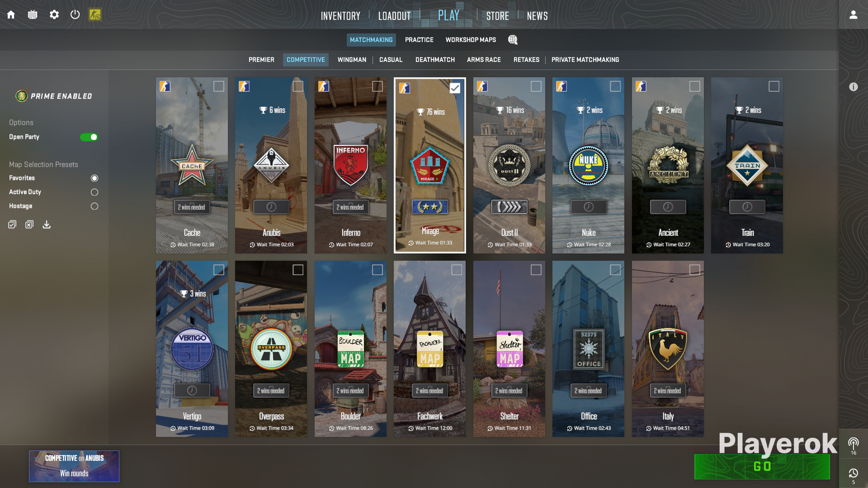Click the Overpass round emblem
This screenshot has height=488, width=868.
coord(271,348)
